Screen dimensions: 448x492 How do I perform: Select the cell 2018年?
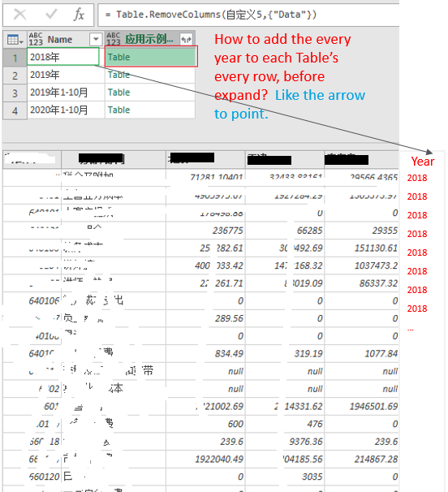[x=63, y=57]
